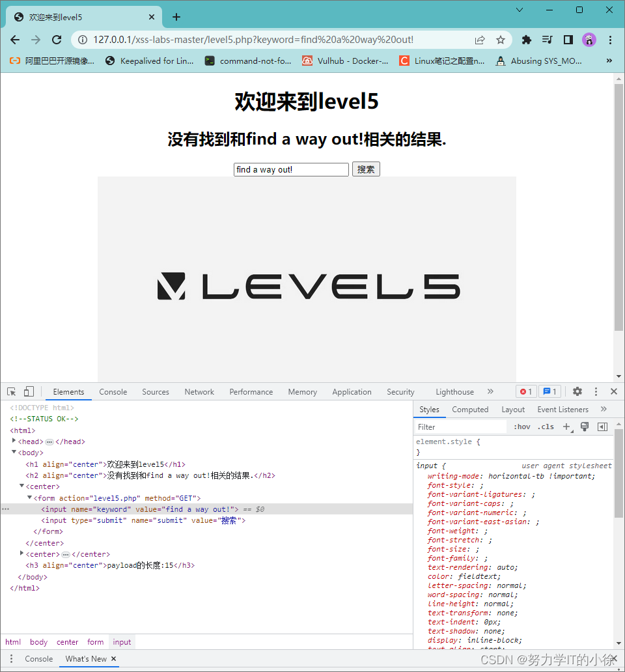The image size is (625, 672).
Task: Open DevTools customize three-dot menu
Action: (x=596, y=391)
